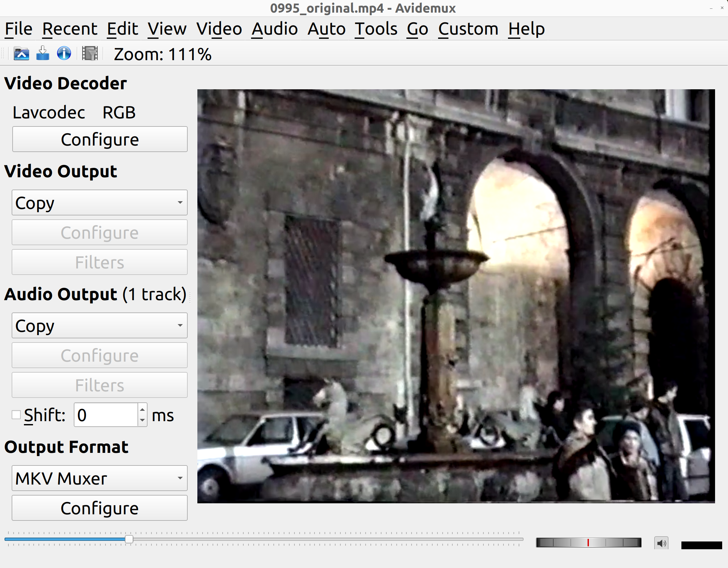Click the Shift ms input field
Image resolution: width=728 pixels, height=568 pixels.
[106, 415]
